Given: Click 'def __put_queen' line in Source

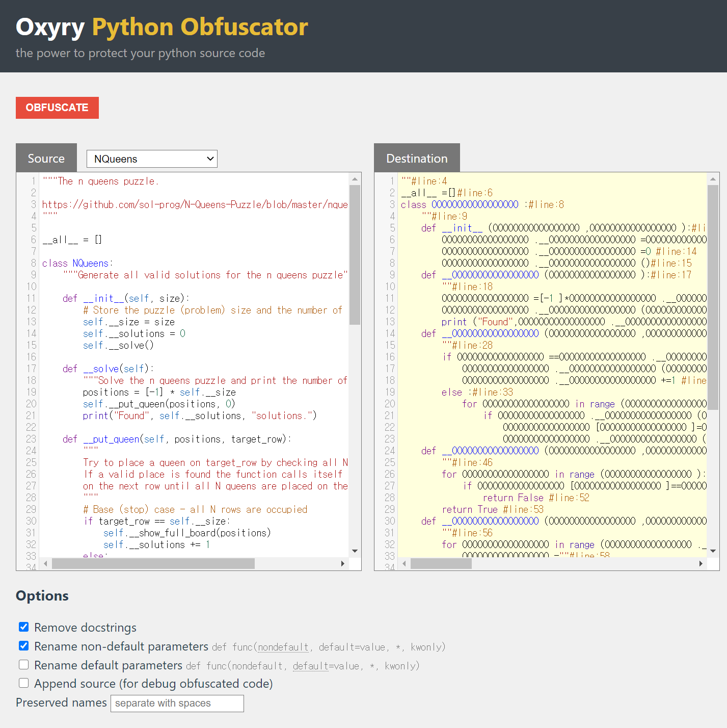Looking at the screenshot, I should point(177,439).
